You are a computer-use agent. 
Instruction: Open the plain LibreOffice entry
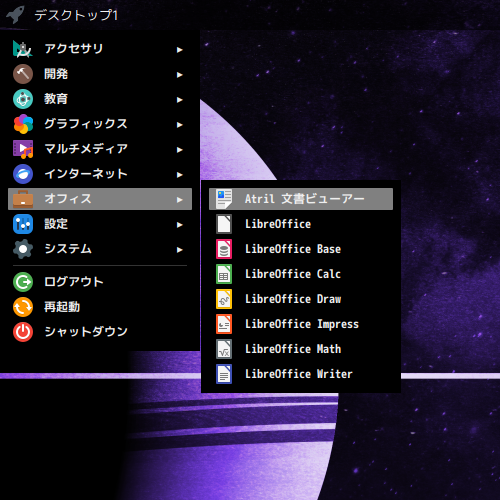[x=301, y=224]
